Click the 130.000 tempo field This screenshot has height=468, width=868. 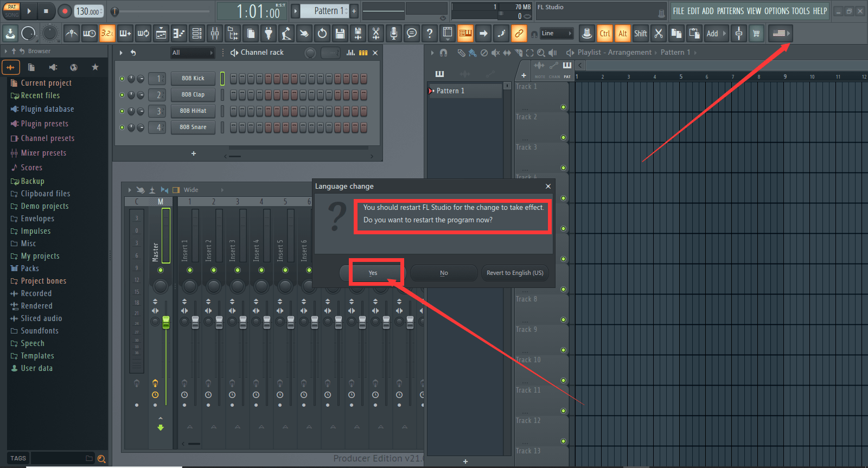click(88, 11)
